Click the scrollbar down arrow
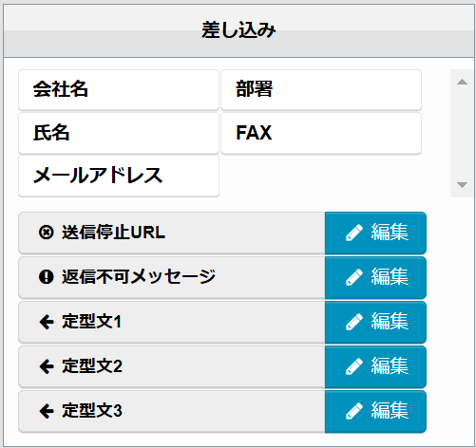The image size is (476, 448). [x=462, y=185]
